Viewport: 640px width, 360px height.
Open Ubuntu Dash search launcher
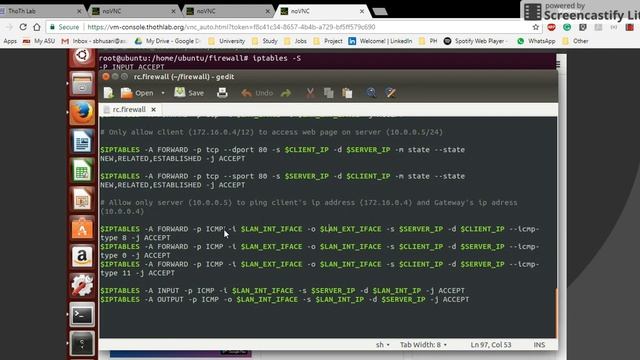tap(82, 56)
